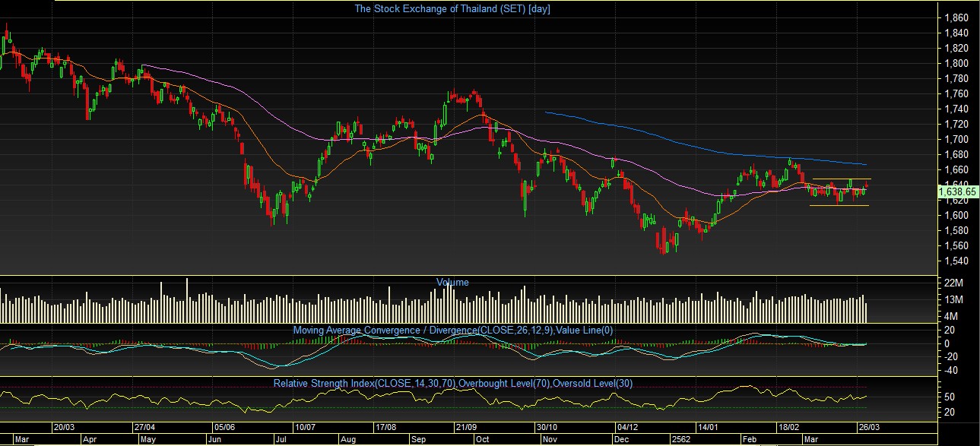Select the -40 MACD axis label
980x446 pixels.
pyautogui.click(x=951, y=371)
